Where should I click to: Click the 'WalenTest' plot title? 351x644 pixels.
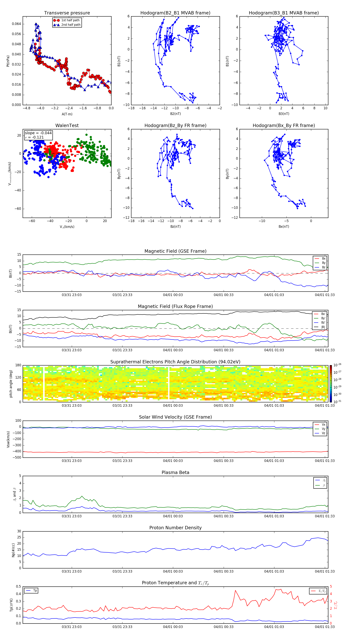67,125
